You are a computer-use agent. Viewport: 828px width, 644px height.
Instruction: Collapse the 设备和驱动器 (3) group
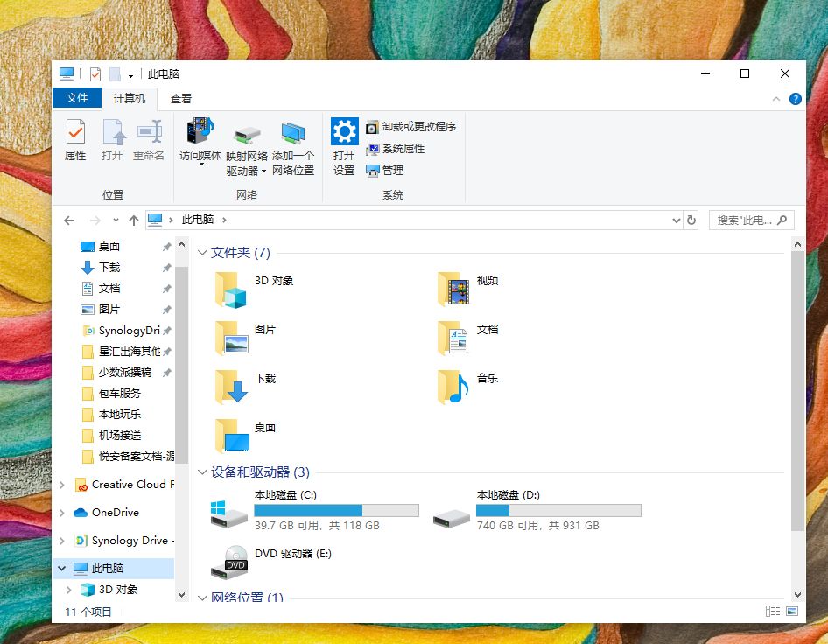pos(201,472)
